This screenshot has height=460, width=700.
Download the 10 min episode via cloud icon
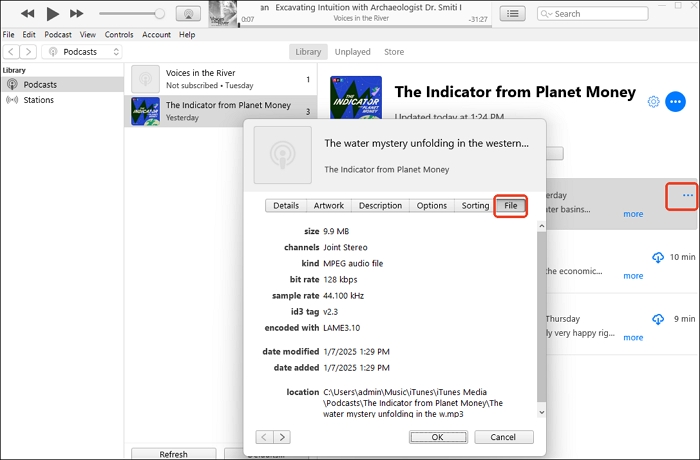pyautogui.click(x=658, y=257)
